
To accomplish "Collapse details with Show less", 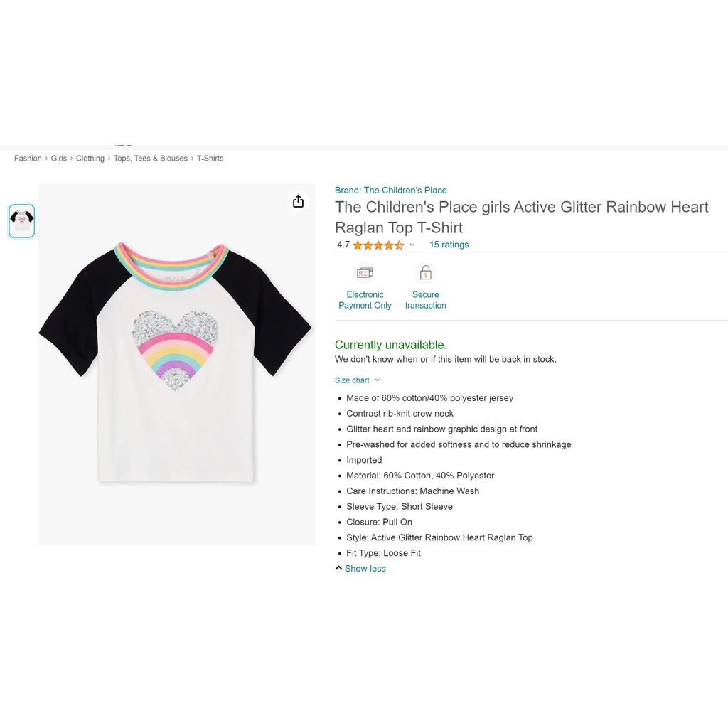I will point(360,569).
